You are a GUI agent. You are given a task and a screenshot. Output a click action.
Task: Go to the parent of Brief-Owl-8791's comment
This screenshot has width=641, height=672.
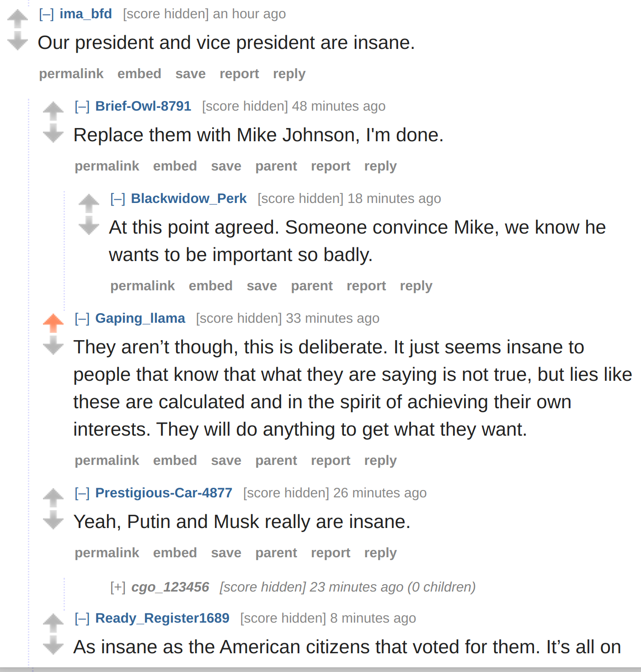click(x=276, y=166)
